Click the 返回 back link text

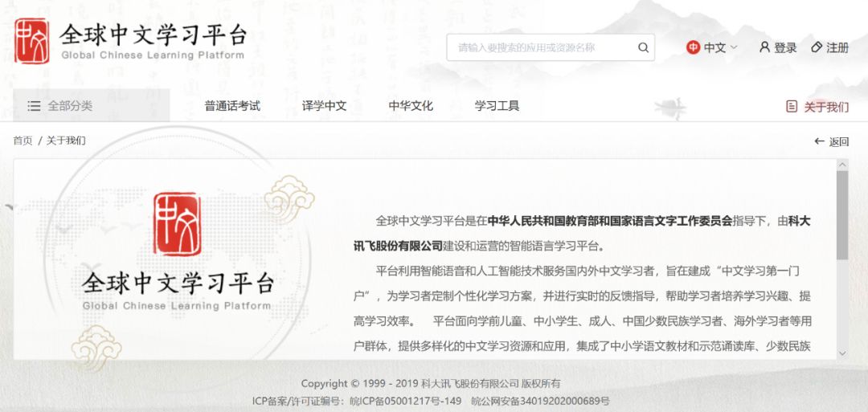click(x=838, y=141)
